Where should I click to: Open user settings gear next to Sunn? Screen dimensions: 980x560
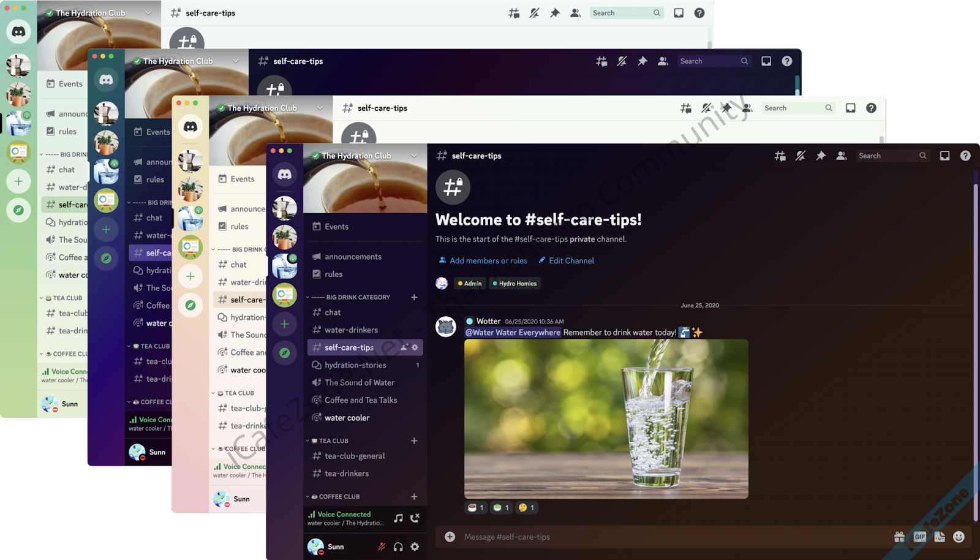click(x=415, y=547)
